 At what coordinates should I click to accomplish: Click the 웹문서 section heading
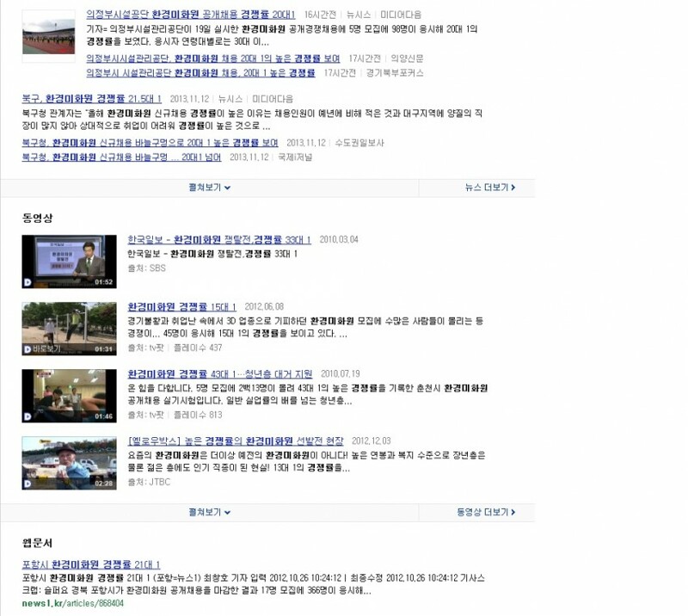pos(37,543)
